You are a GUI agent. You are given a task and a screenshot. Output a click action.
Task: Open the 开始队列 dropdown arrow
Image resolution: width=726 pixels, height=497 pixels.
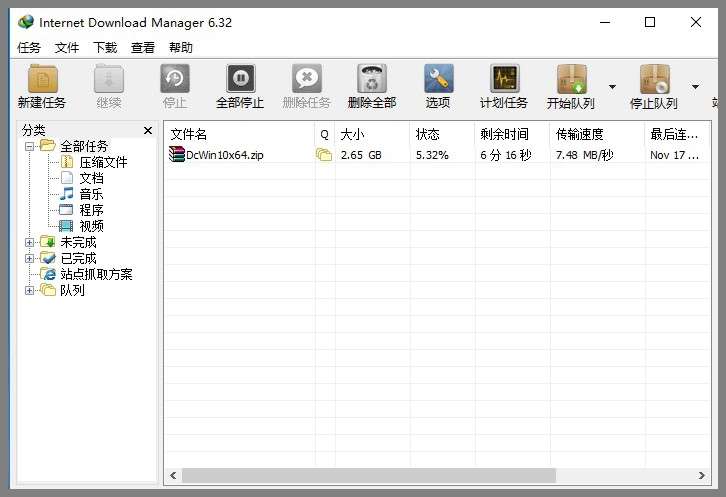[612, 87]
